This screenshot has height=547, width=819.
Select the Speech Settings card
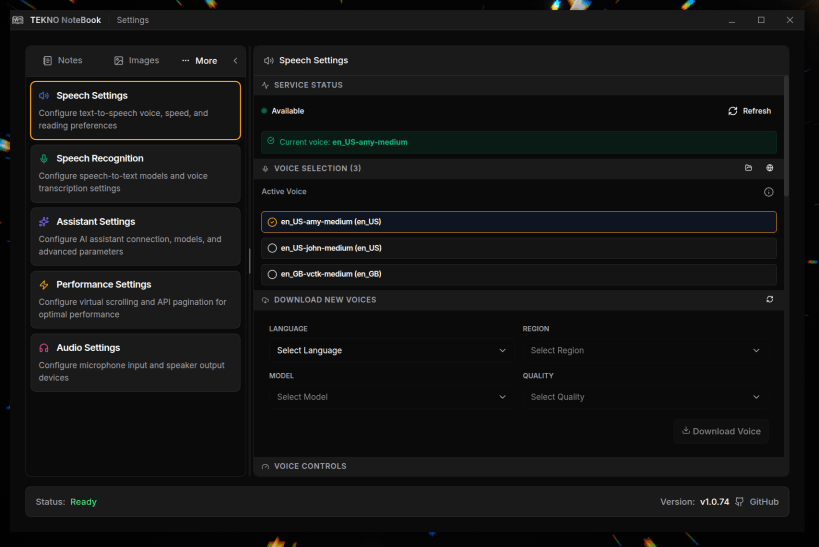point(135,110)
